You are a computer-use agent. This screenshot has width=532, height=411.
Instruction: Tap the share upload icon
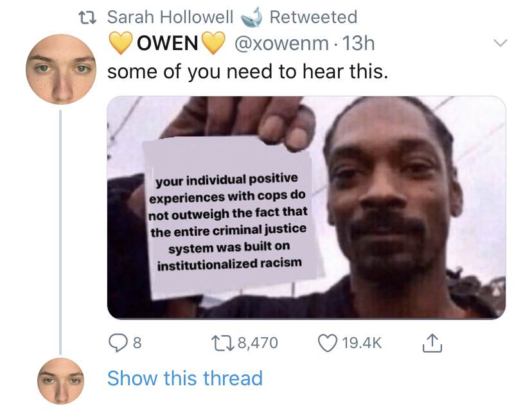[432, 343]
